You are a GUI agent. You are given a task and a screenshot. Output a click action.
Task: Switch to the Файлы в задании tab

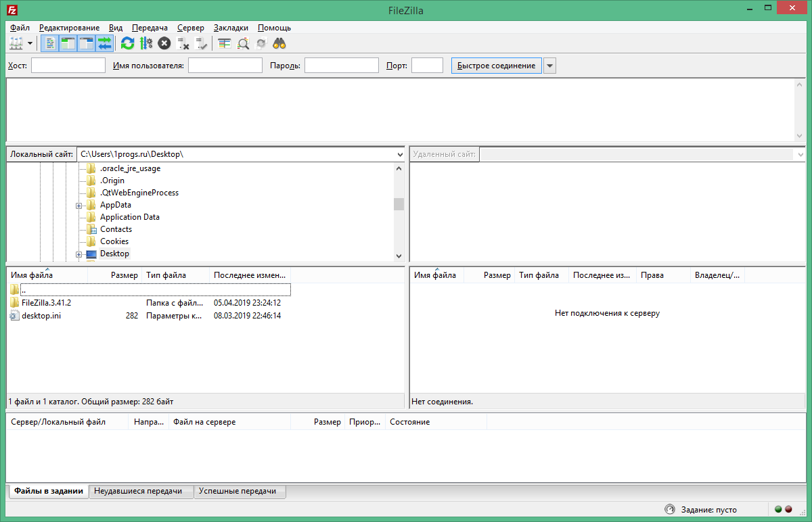coord(49,491)
